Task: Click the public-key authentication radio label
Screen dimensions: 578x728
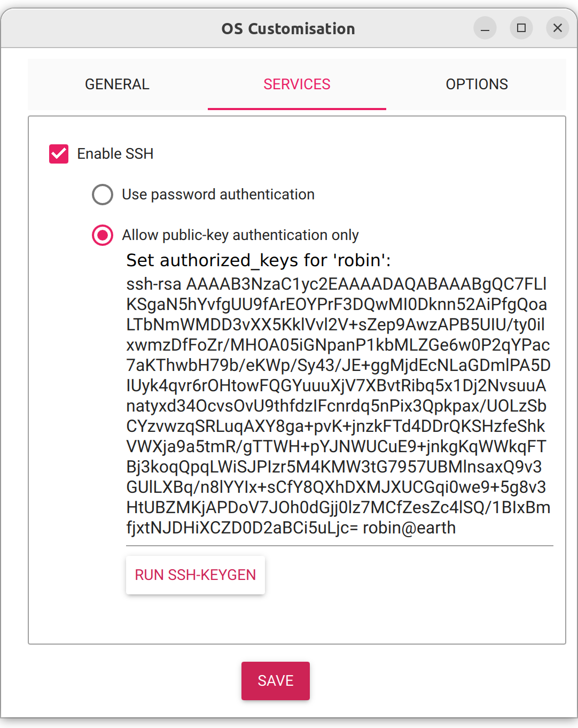Action: (240, 235)
